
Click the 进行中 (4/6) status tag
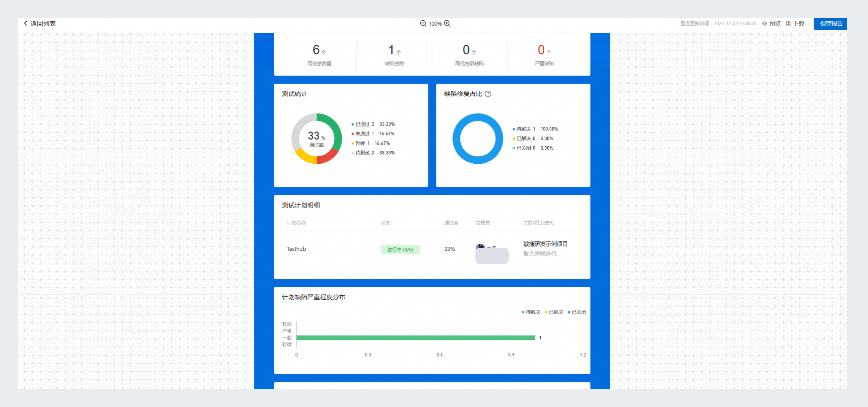point(400,249)
